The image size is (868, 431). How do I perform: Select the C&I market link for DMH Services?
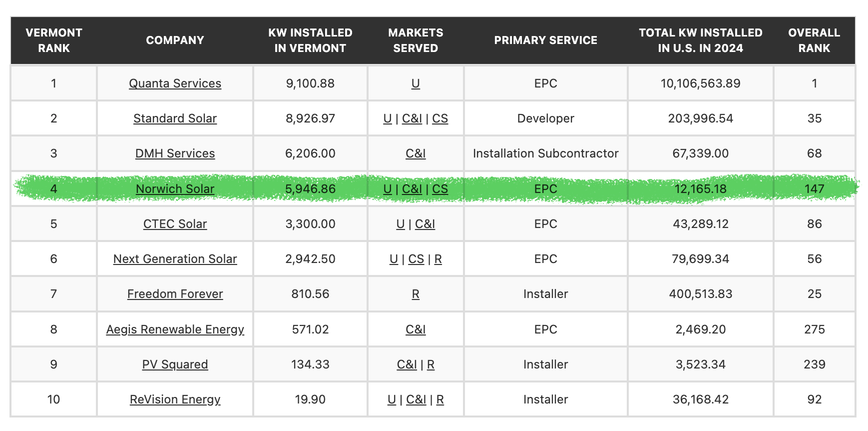pos(416,153)
